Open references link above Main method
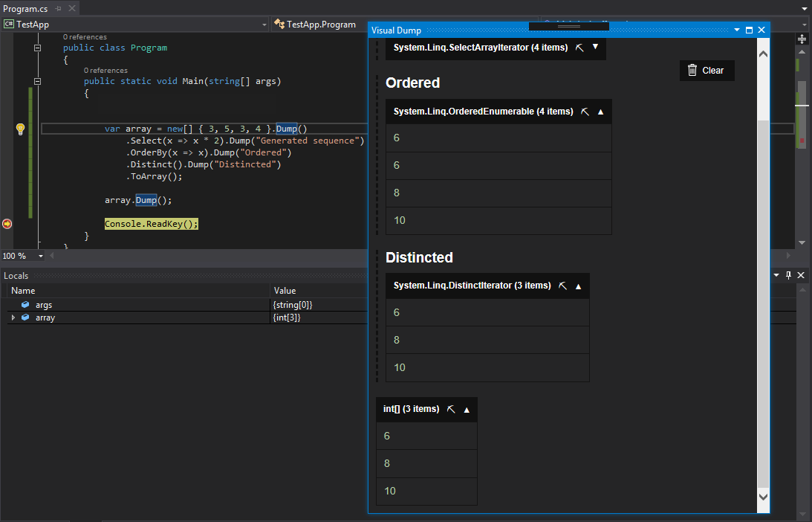Image resolution: width=812 pixels, height=522 pixels. pyautogui.click(x=105, y=71)
